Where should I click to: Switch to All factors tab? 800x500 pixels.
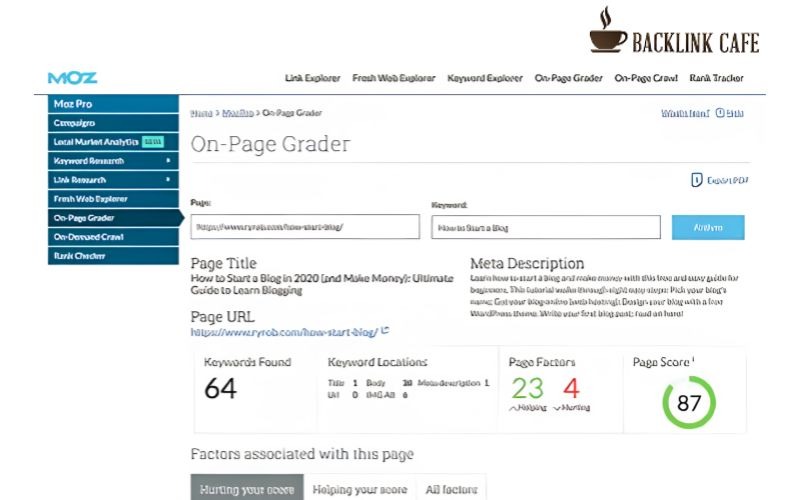point(451,488)
